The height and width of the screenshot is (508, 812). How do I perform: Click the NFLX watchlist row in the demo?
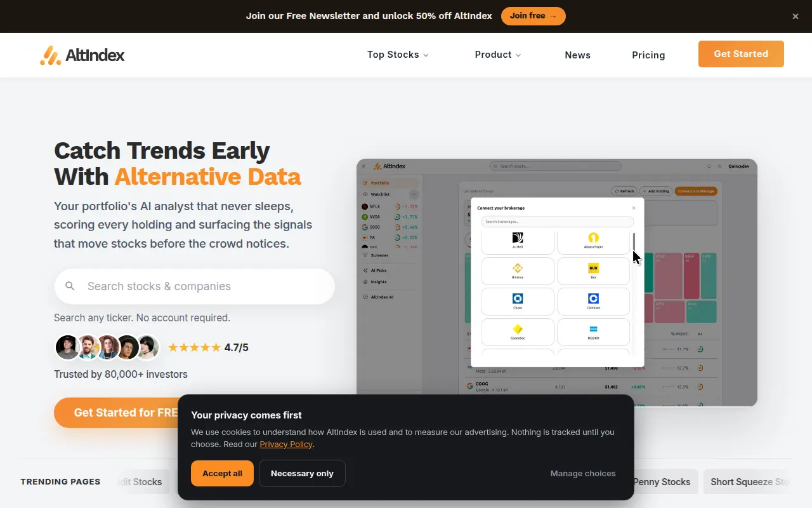[x=389, y=206]
